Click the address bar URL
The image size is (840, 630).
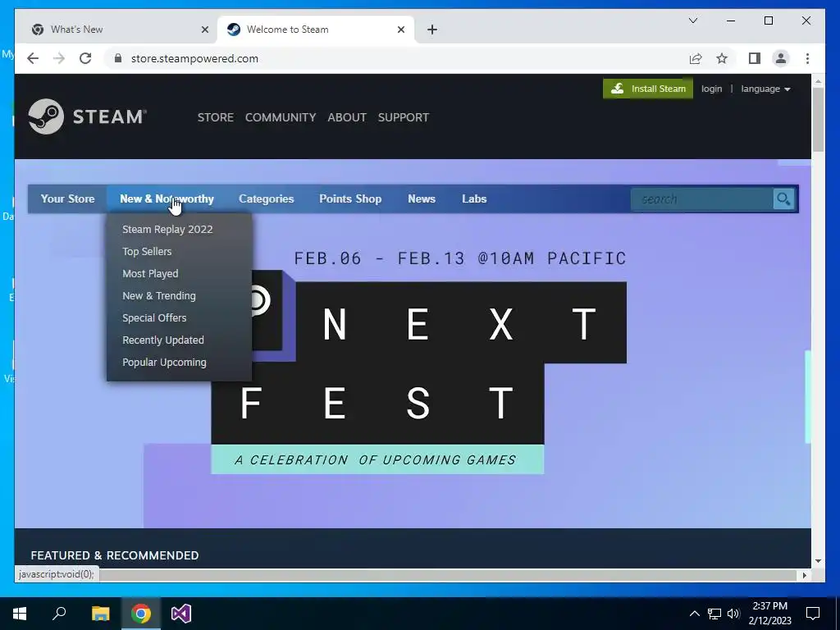coord(194,58)
